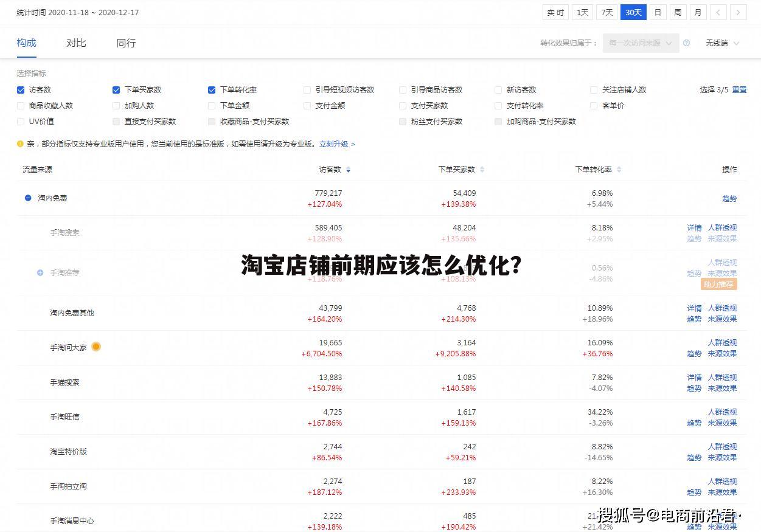Select the 日 granularity button

coord(658,12)
